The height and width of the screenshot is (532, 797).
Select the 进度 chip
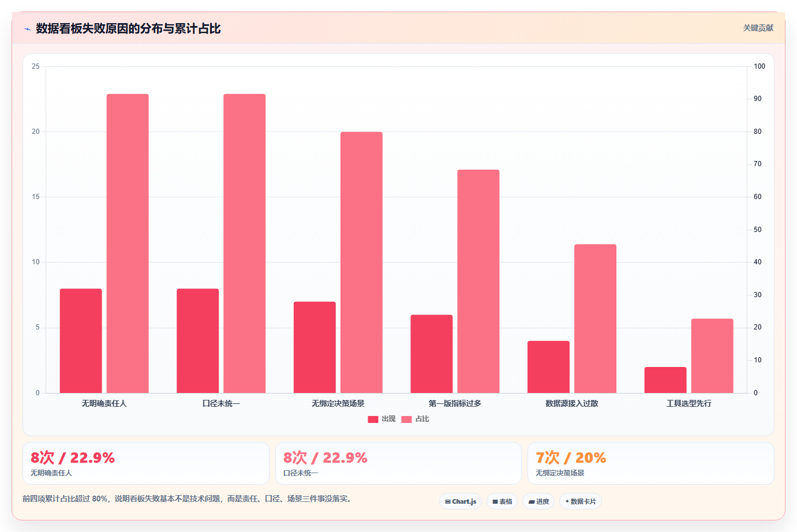[x=538, y=501]
